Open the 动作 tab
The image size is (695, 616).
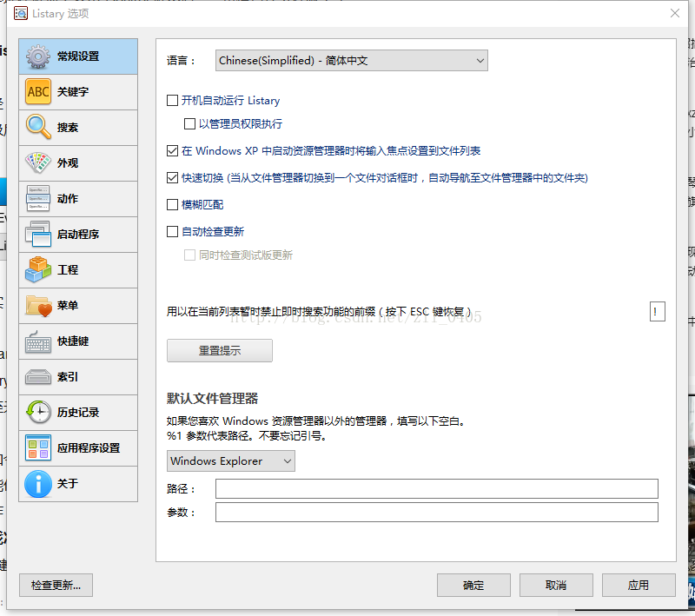click(x=78, y=199)
